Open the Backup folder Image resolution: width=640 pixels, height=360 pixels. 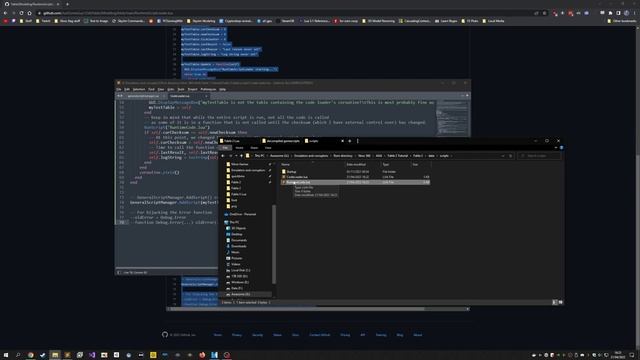click(291, 172)
